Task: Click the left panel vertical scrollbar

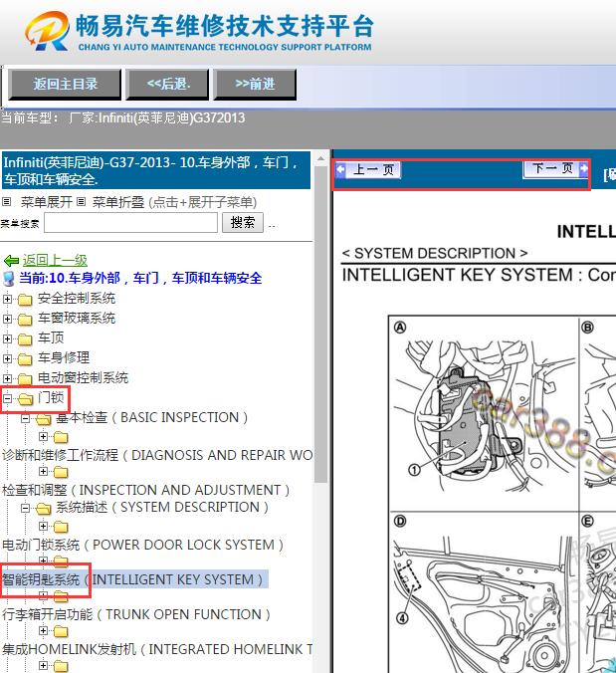Action: click(320, 324)
